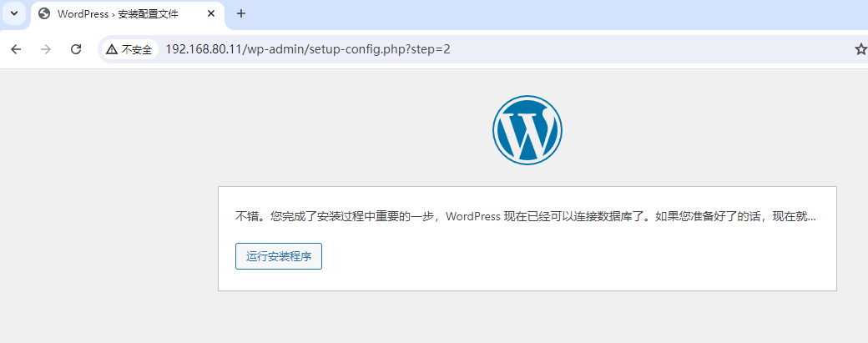The width and height of the screenshot is (868, 343).
Task: Go back to the previous page
Action: [x=16, y=49]
